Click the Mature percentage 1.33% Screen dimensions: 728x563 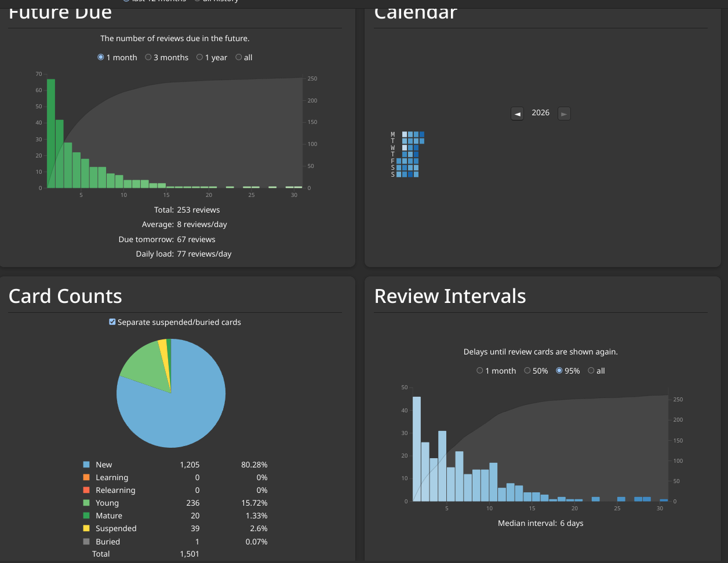click(x=256, y=516)
